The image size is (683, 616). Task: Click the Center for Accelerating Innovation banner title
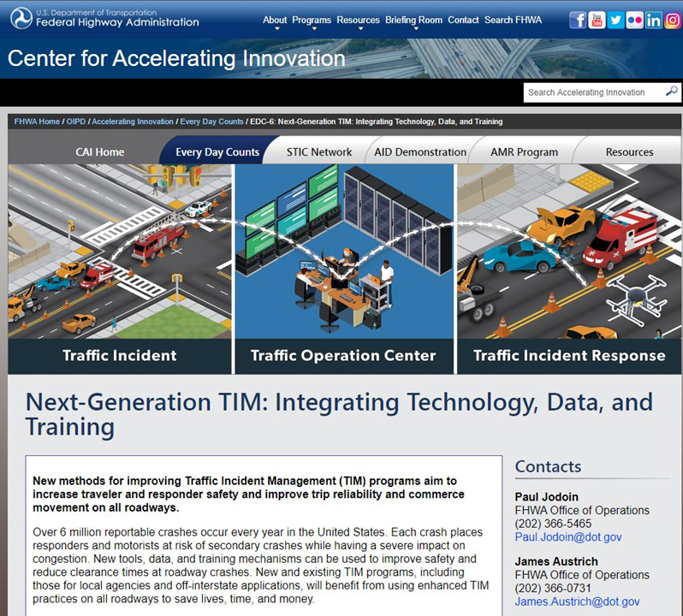176,58
